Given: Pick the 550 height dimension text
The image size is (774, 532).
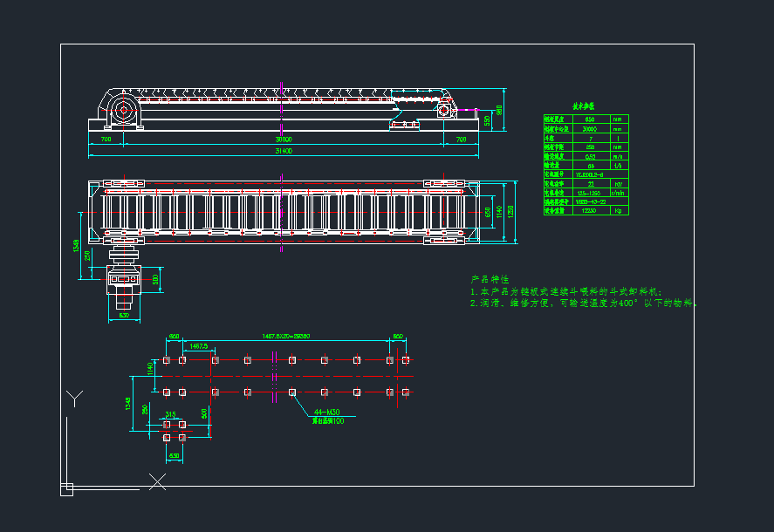Looking at the screenshot, I should 487,120.
